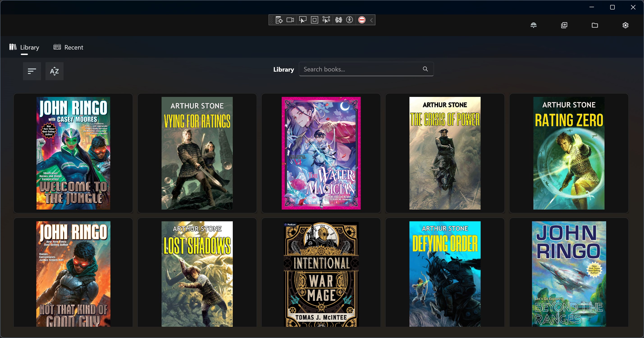Viewport: 644px width, 338px height.
Task: Open the folder icon in the top bar
Action: click(x=595, y=25)
